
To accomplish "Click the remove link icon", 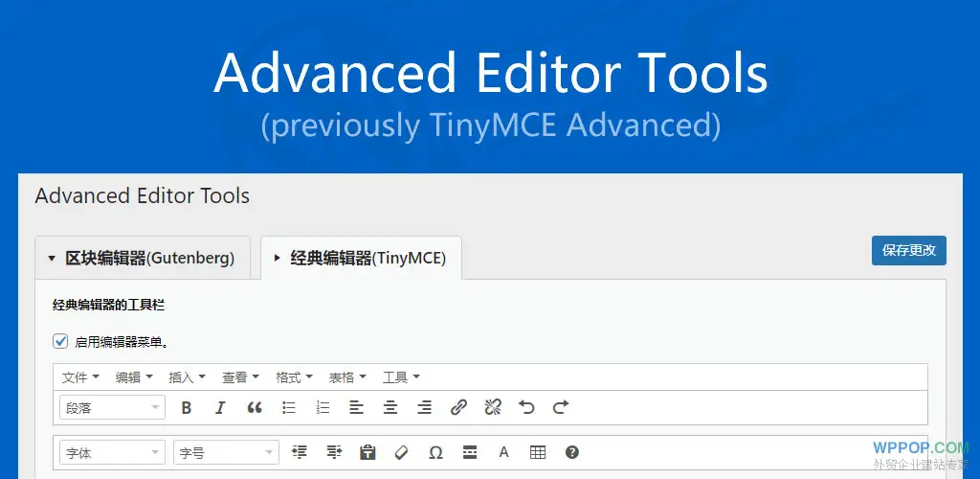I will tap(493, 407).
